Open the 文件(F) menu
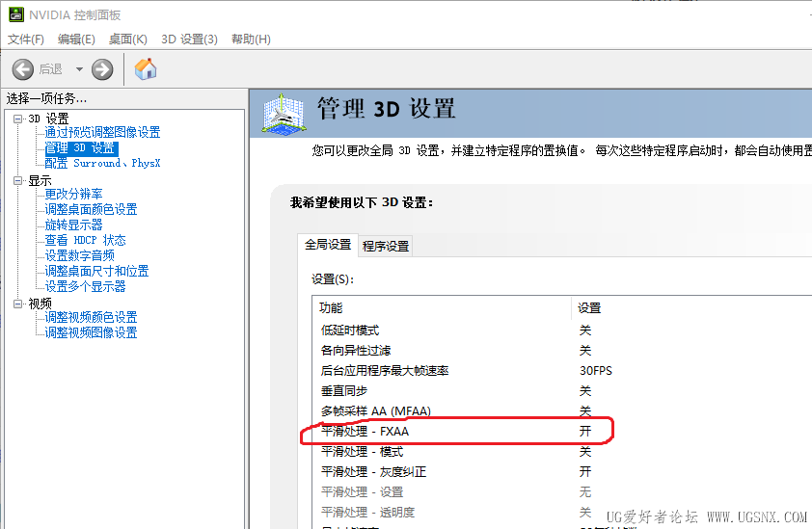 coord(25,40)
